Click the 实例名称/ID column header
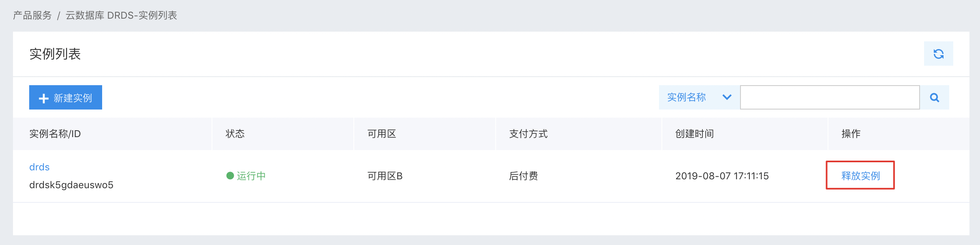This screenshot has width=980, height=245. coord(55,134)
